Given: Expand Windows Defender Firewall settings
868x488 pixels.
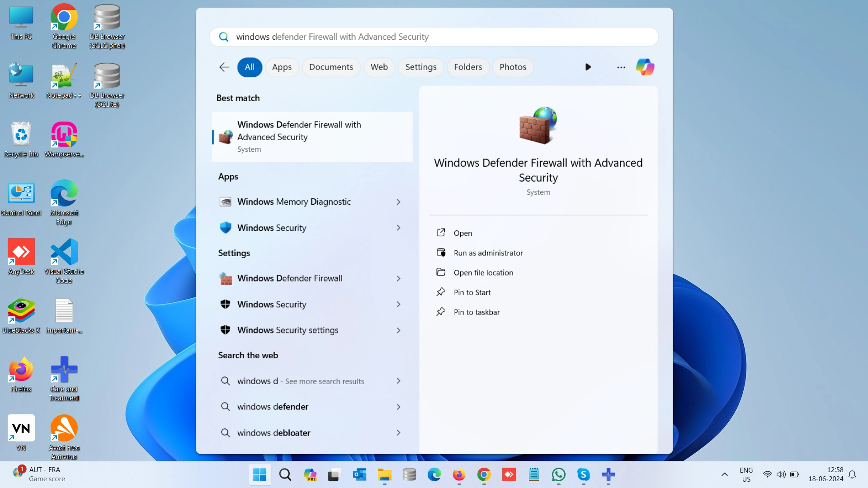Looking at the screenshot, I should pyautogui.click(x=398, y=278).
